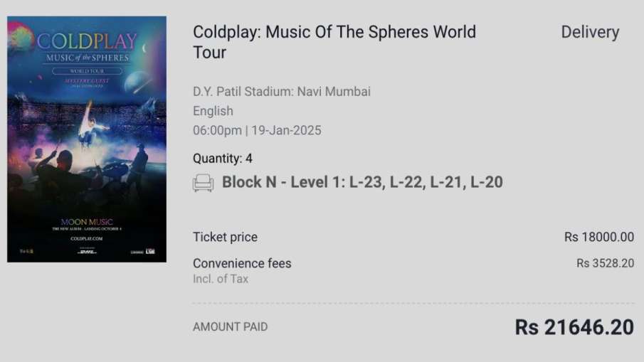
Task: Click the World Tour badge on poster
Action: pos(87,71)
